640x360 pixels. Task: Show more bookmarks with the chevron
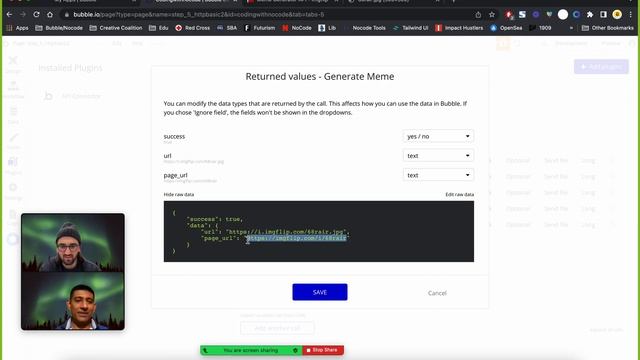571,28
